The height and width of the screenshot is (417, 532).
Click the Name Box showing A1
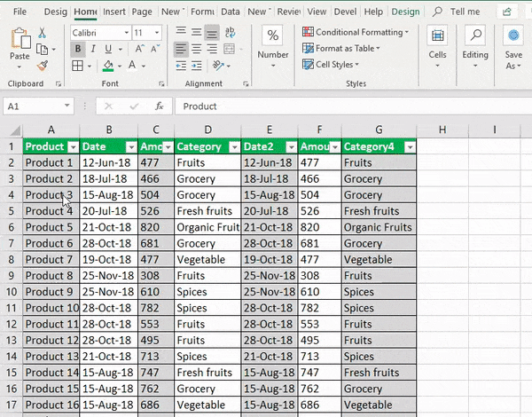[32, 106]
